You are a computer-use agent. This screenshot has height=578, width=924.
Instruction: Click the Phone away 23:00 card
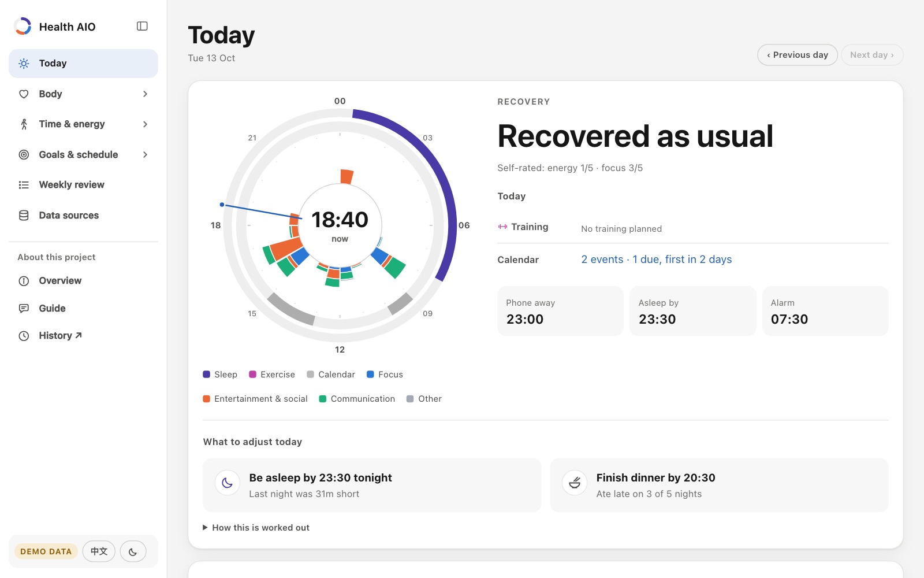coord(561,311)
